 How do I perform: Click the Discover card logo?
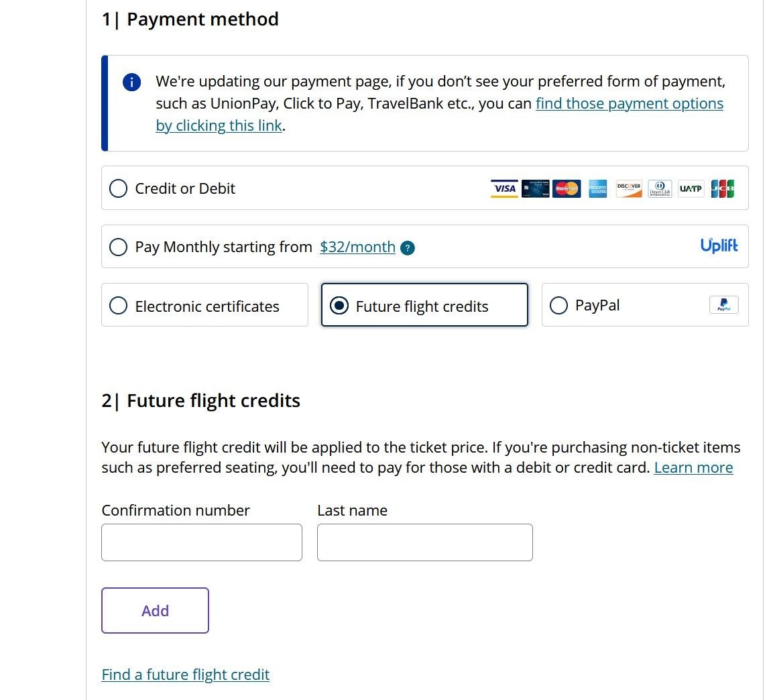(x=629, y=188)
